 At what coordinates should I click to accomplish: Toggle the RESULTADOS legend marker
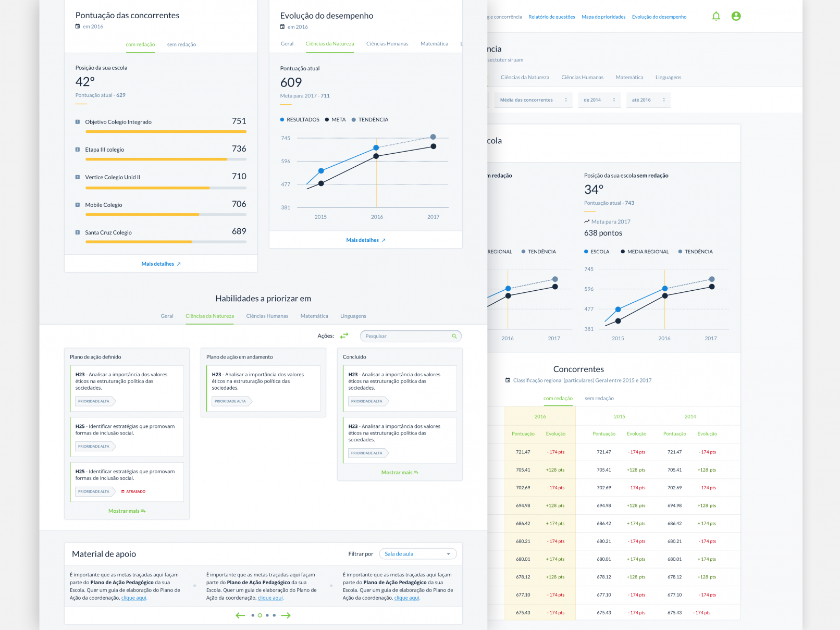282,120
